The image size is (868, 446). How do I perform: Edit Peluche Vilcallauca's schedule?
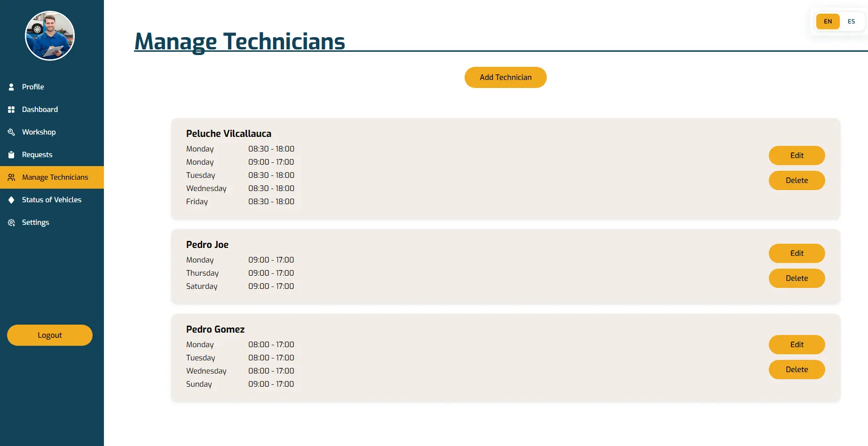(x=797, y=156)
